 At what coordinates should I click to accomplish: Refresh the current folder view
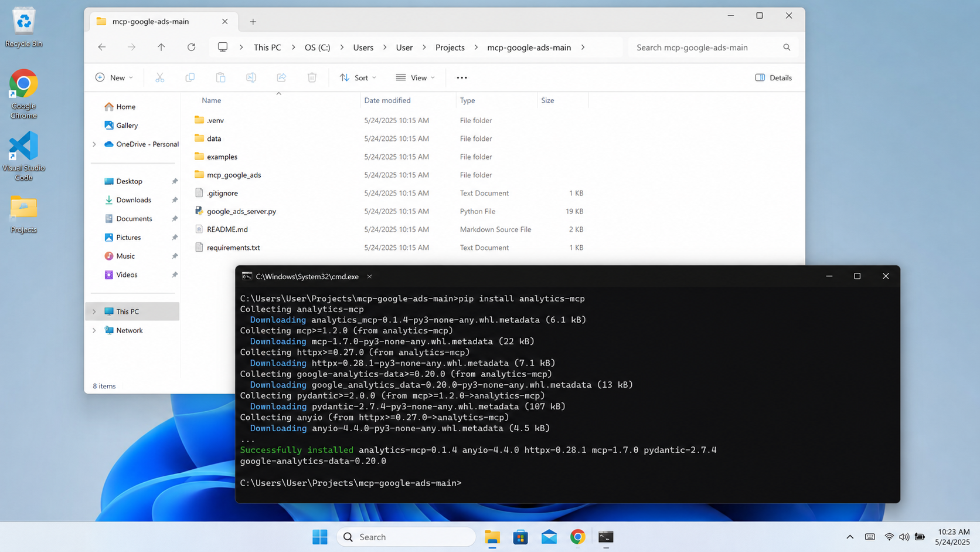click(191, 48)
